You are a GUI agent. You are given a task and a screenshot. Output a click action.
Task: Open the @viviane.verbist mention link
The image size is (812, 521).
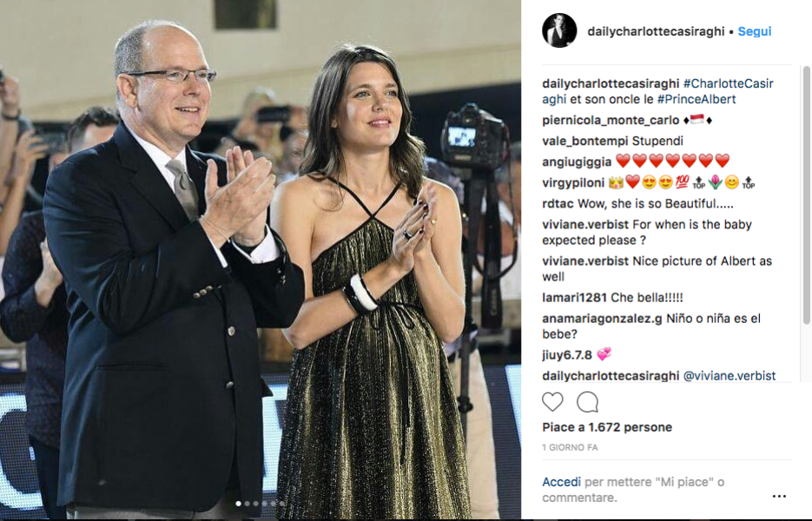729,375
